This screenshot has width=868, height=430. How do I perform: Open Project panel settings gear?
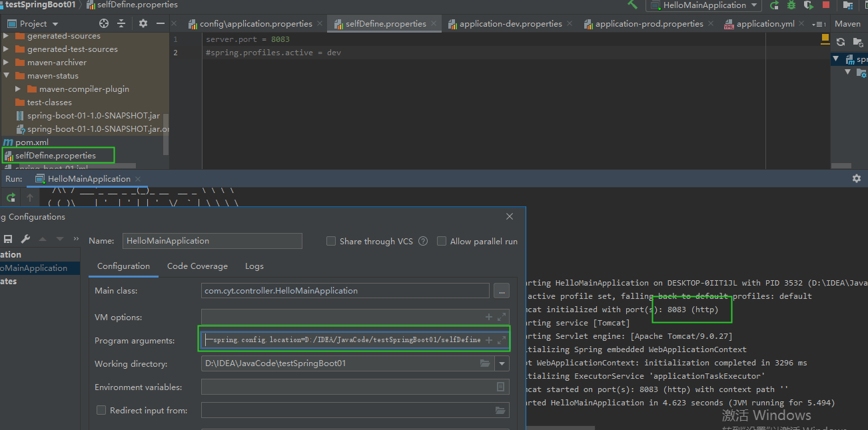143,23
